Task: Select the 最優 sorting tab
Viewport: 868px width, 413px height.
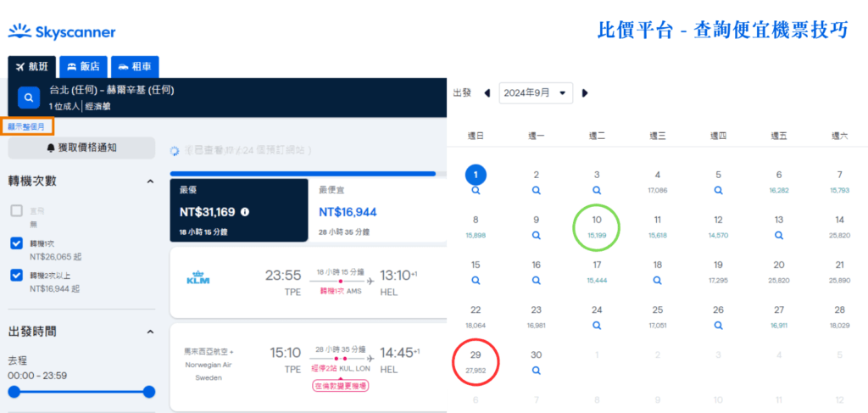Action: pyautogui.click(x=238, y=210)
